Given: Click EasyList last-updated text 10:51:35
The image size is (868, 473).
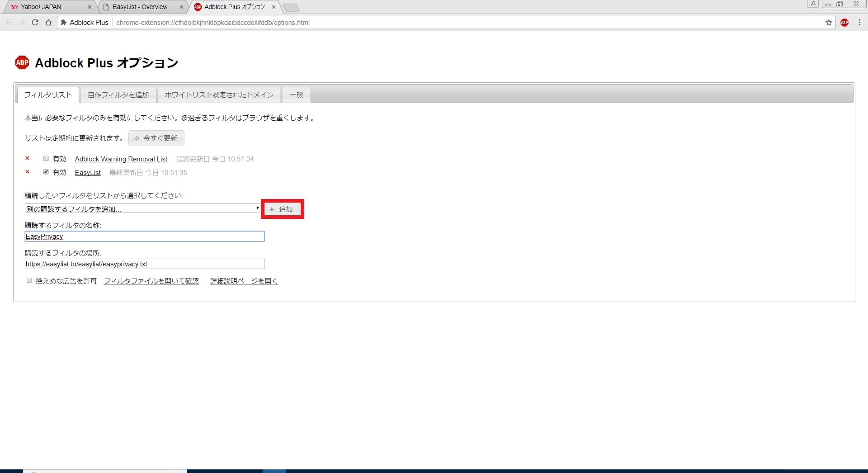Looking at the screenshot, I should 148,173.
